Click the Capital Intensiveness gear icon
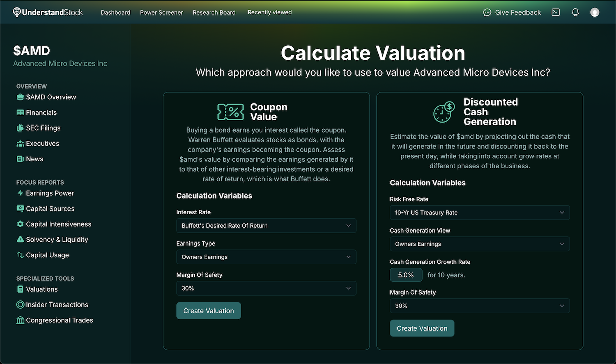The image size is (616, 364). [x=20, y=224]
